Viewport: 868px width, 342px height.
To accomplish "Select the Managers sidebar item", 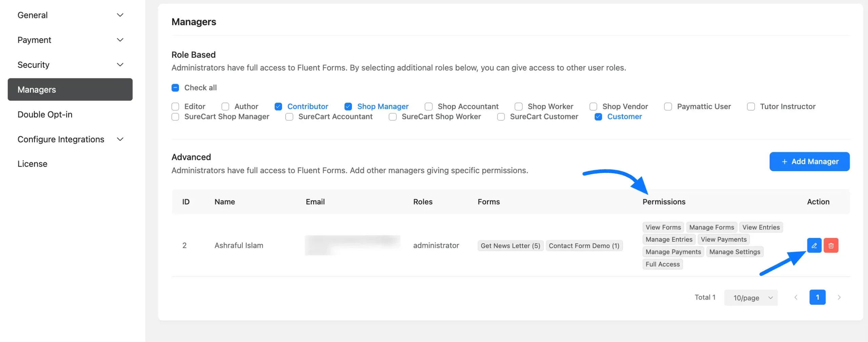I will tap(70, 89).
